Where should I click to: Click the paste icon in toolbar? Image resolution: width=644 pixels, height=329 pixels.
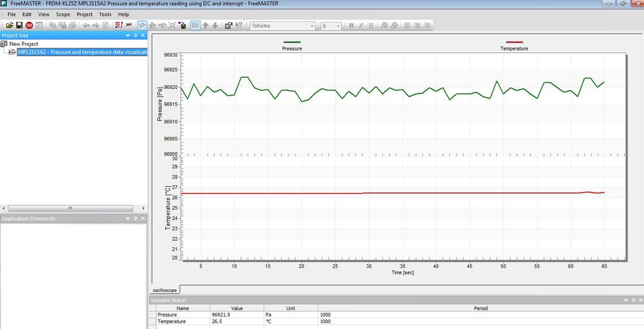click(x=63, y=26)
